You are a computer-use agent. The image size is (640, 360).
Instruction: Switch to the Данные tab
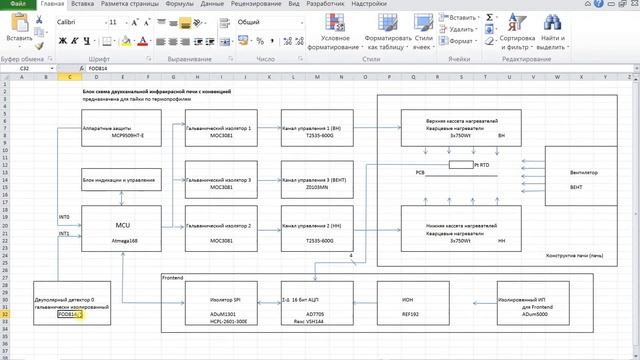click(212, 4)
